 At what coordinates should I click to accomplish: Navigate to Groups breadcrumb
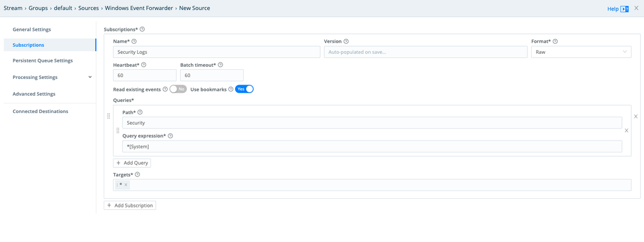38,8
